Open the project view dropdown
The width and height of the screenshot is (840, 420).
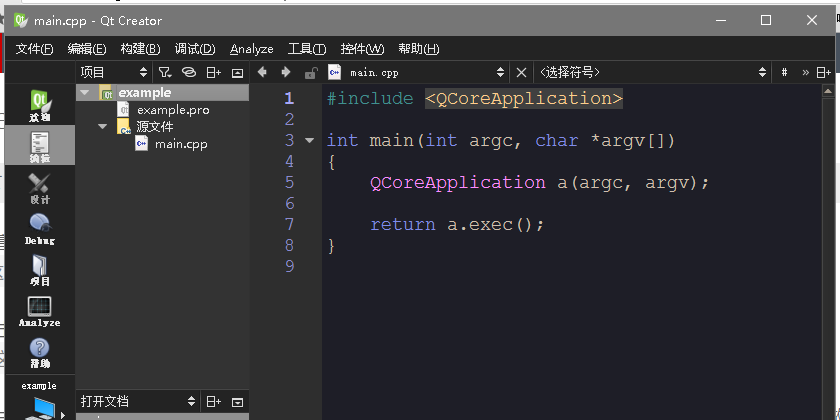(112, 72)
